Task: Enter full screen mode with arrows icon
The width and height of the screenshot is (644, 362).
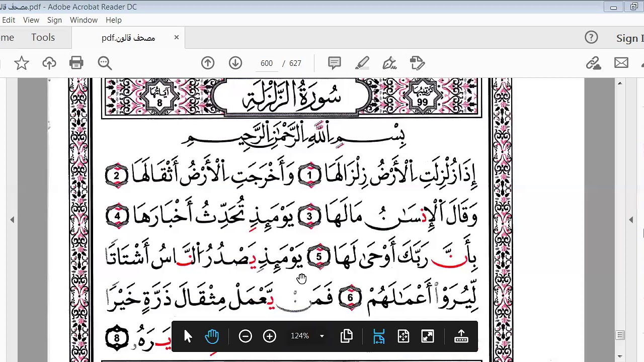Action: (428, 336)
